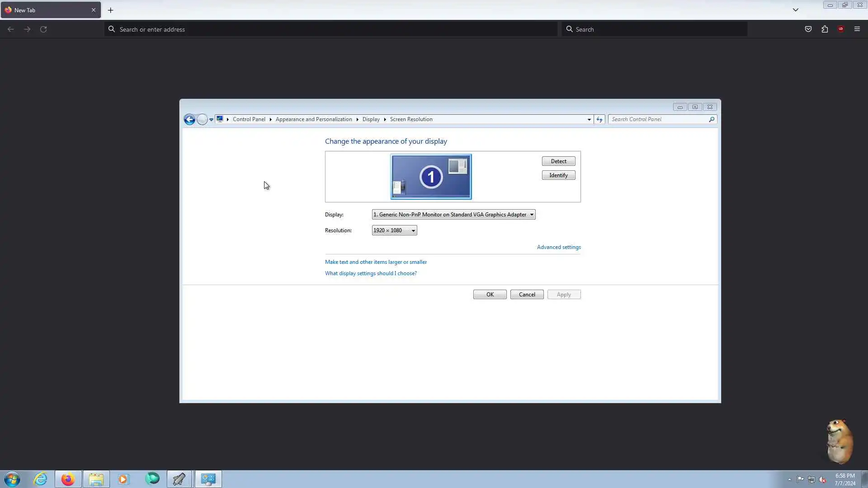
Task: Click the Windows Start orb
Action: 12,479
